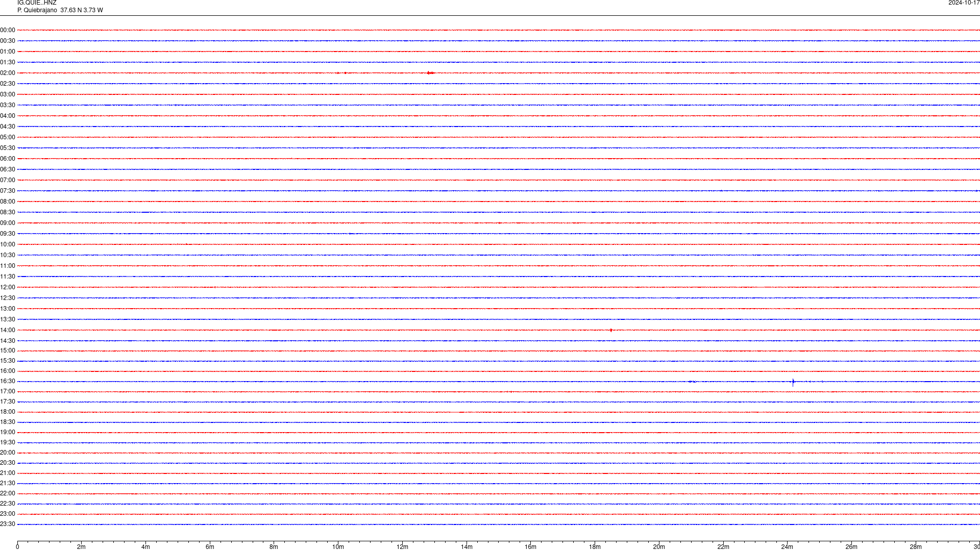Screen dimensions: 980x551
Task: Select the 16:30 row time label
Action: [8, 381]
